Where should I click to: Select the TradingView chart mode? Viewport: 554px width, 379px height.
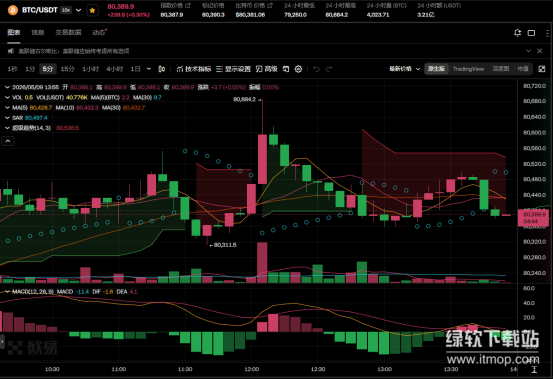pos(468,69)
